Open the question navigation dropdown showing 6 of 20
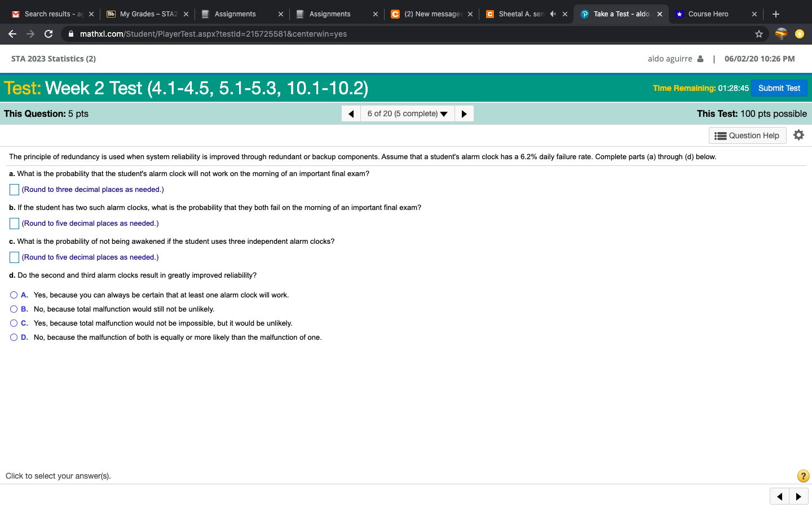Screen dimensions: 812x508 407,113
